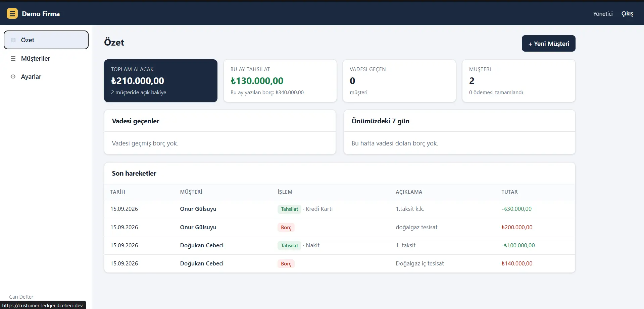
Task: Open the Ayarlar menu item
Action: 46,76
